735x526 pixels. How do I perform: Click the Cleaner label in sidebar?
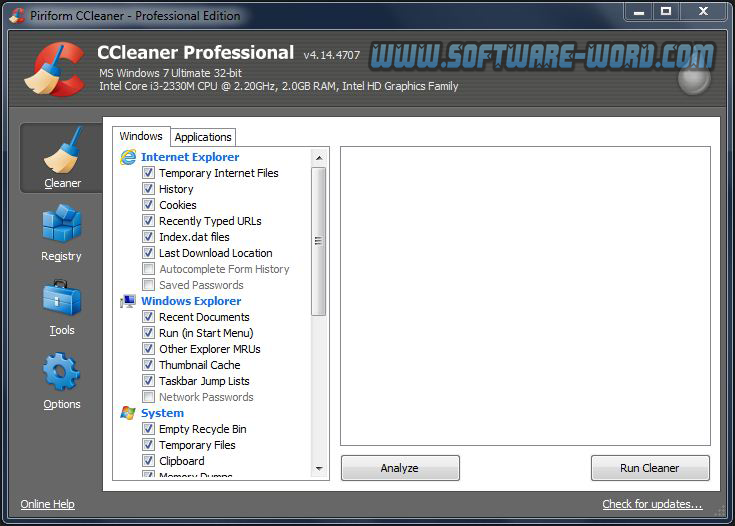click(62, 183)
